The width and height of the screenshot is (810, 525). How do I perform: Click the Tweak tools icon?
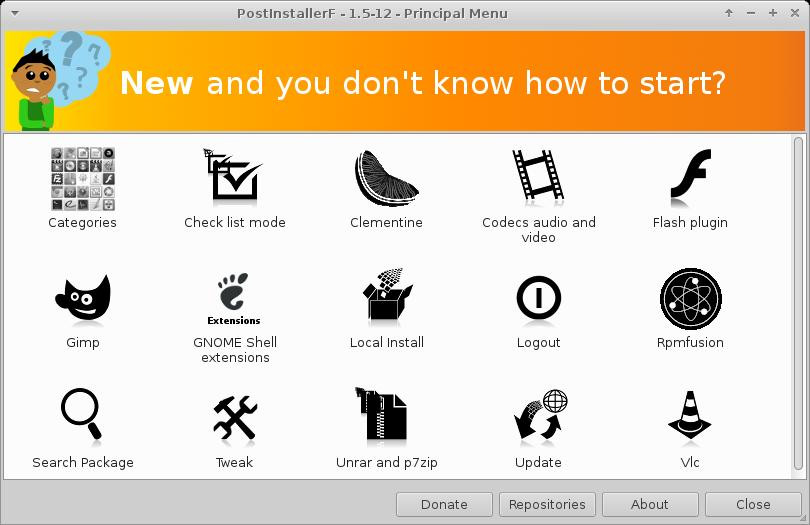235,418
